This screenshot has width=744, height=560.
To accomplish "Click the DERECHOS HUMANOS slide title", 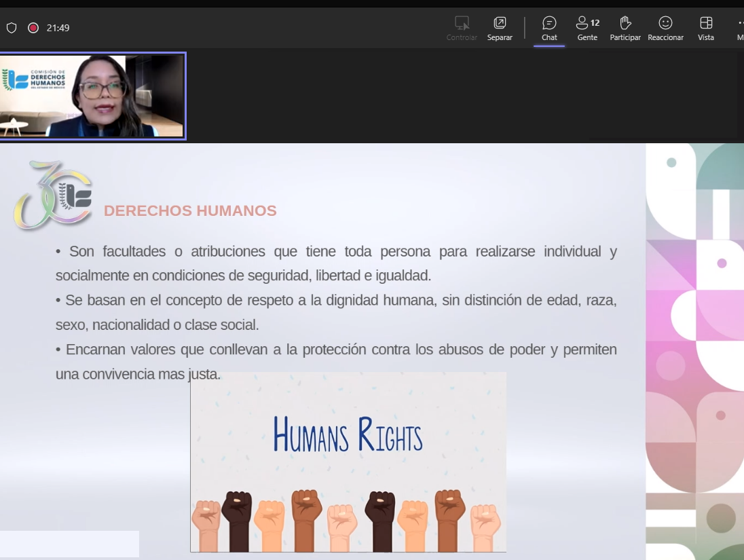I will click(x=190, y=211).
